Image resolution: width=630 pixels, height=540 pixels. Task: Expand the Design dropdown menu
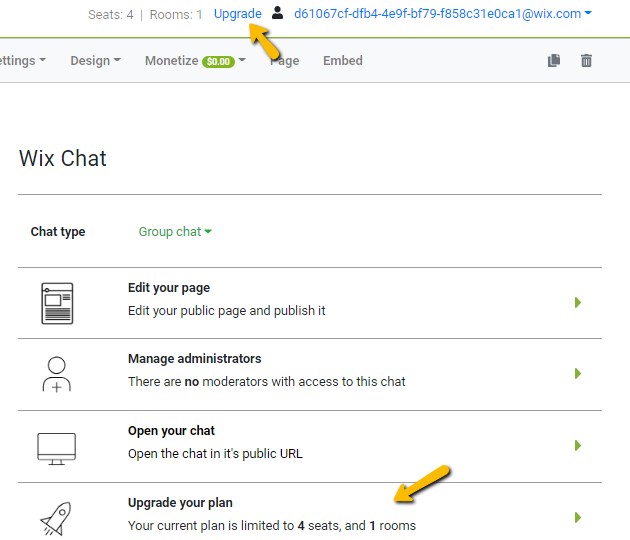[x=95, y=61]
